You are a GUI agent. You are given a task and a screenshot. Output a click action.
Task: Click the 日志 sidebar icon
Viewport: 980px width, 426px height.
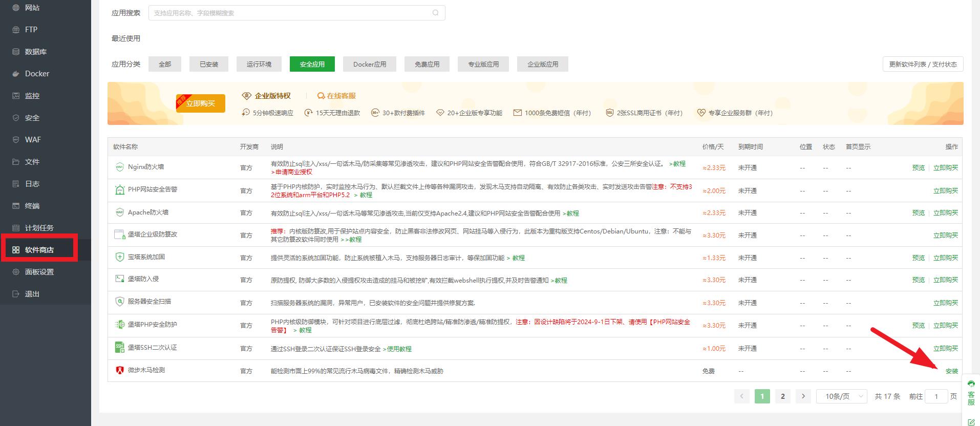pos(16,184)
